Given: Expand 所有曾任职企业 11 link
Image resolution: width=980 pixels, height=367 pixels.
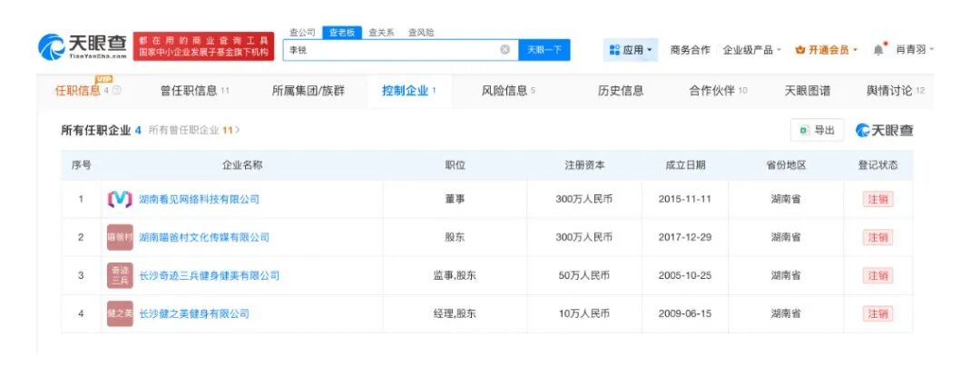Looking at the screenshot, I should (x=194, y=130).
